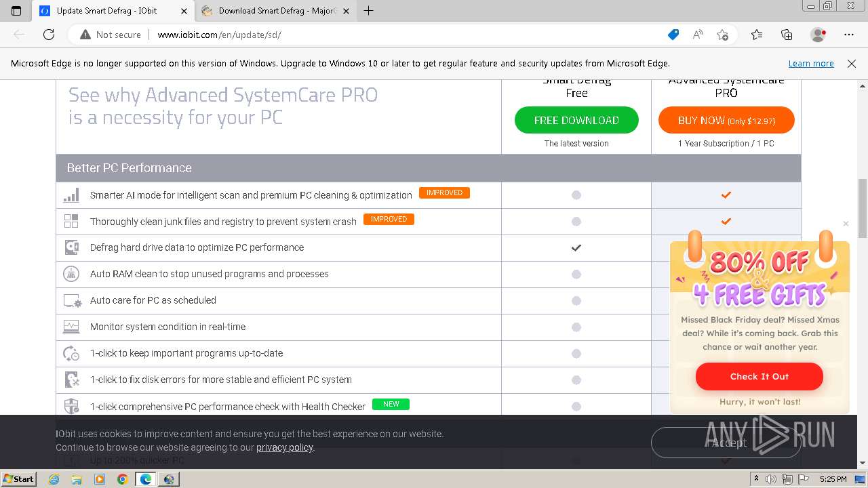
Task: Close the Download Smart Defrag tab
Action: coord(346,11)
